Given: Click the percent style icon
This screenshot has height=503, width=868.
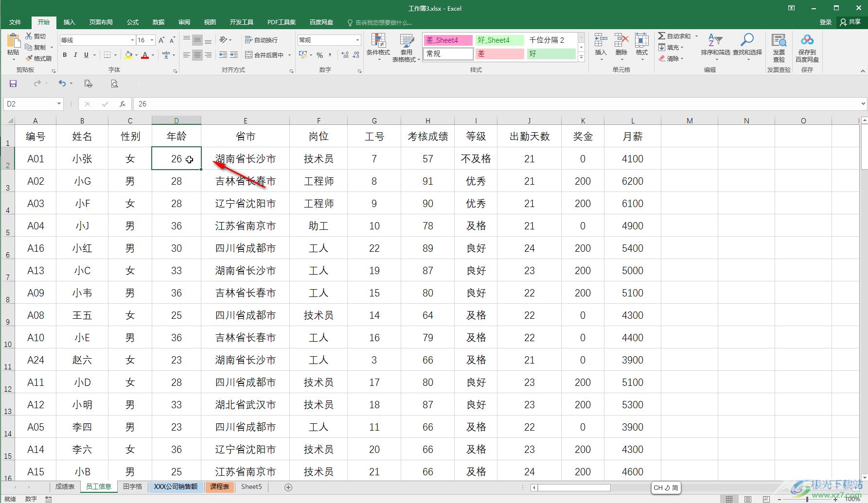Looking at the screenshot, I should coord(319,55).
